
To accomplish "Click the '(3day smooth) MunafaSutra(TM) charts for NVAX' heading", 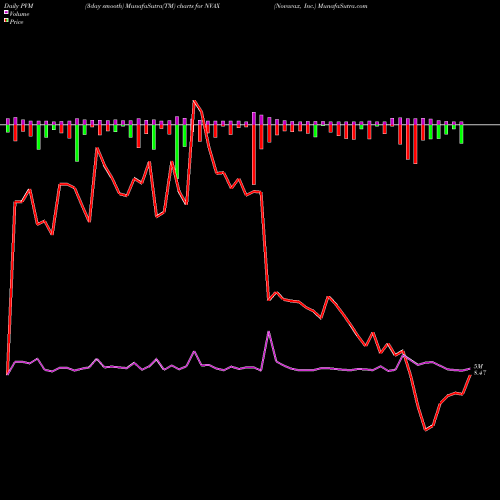I will (152, 6).
